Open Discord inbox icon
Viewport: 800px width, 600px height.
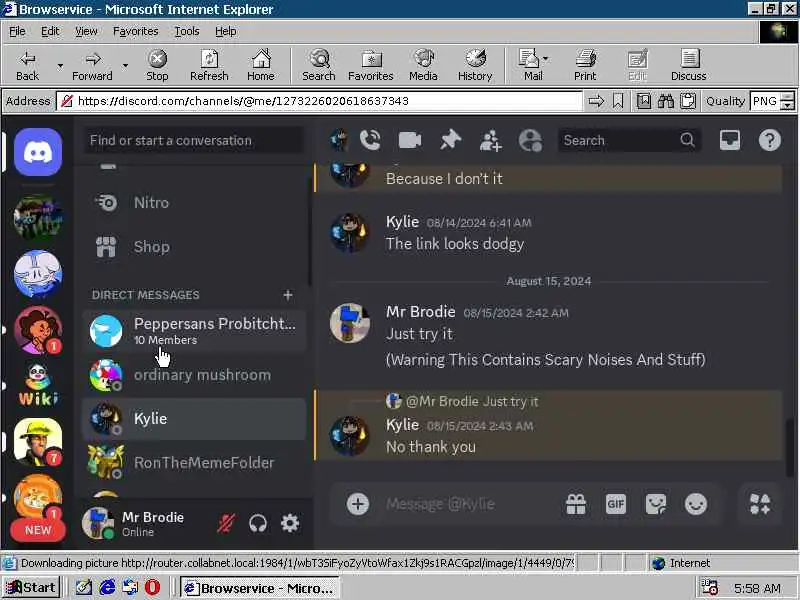coord(730,140)
